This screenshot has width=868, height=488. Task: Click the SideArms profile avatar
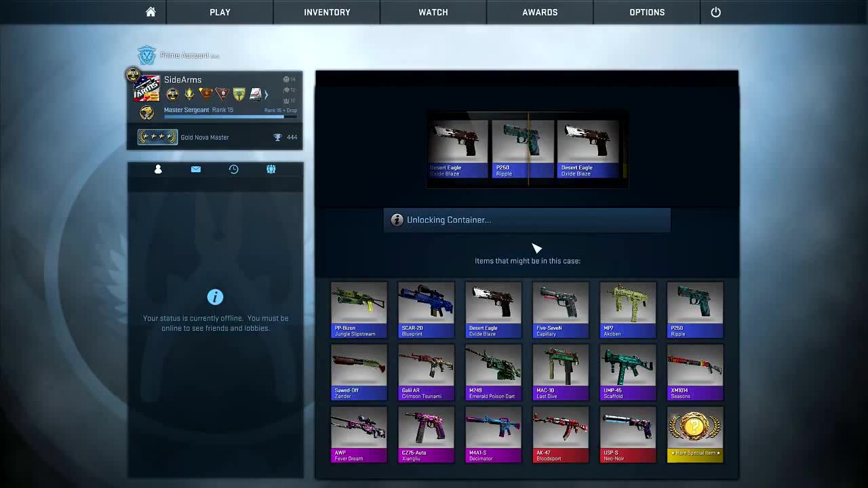pos(146,88)
